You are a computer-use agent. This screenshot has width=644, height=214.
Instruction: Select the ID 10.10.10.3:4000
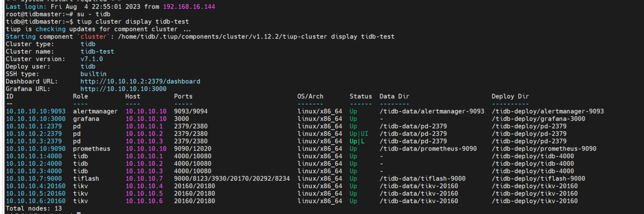click(34, 171)
